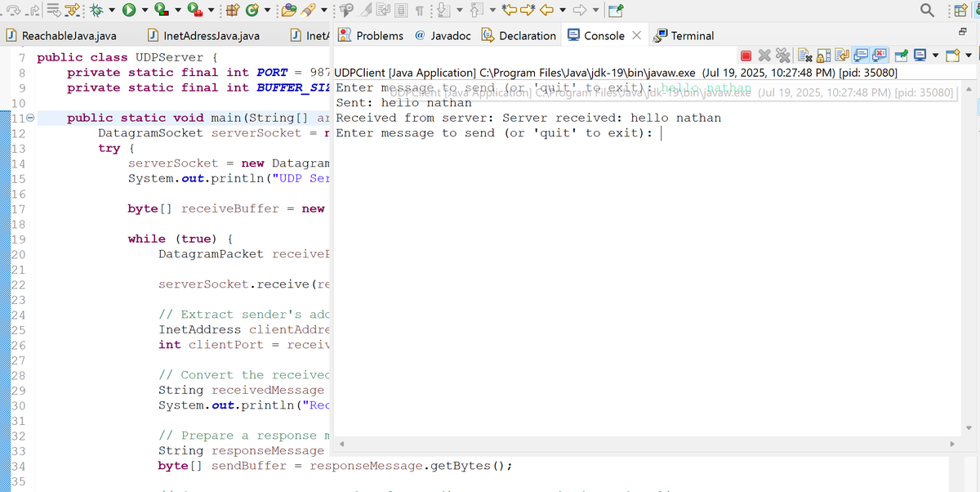This screenshot has width=980, height=492.
Task: Switch to ReachableJava.java editor tab
Action: click(62, 35)
